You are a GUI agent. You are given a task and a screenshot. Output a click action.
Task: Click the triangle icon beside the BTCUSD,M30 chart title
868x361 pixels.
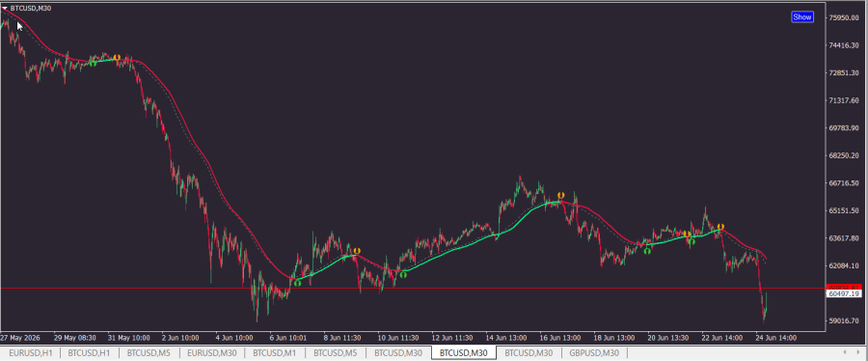pos(5,9)
